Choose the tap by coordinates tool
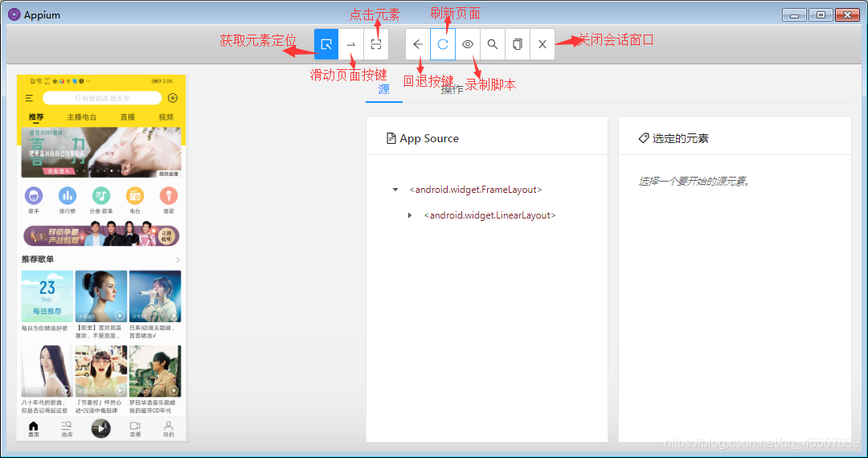The width and height of the screenshot is (868, 458). 375,44
